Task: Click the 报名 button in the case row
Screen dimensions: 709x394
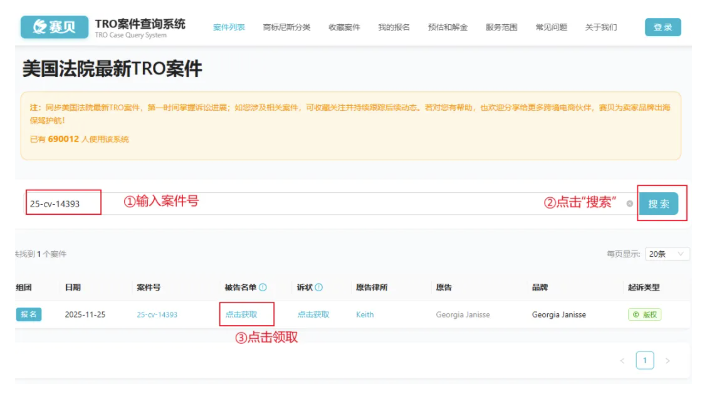Action: (x=28, y=314)
